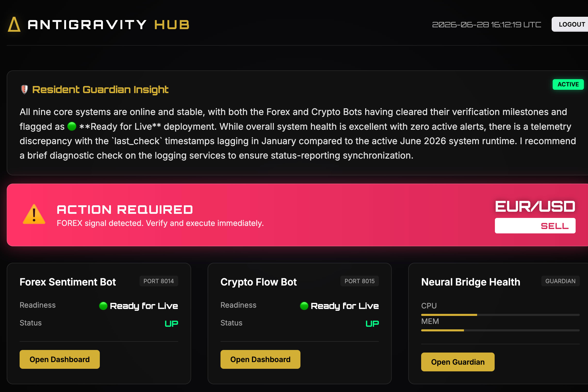588x392 pixels.
Task: Click the Resident Guardian shield icon
Action: [x=24, y=89]
